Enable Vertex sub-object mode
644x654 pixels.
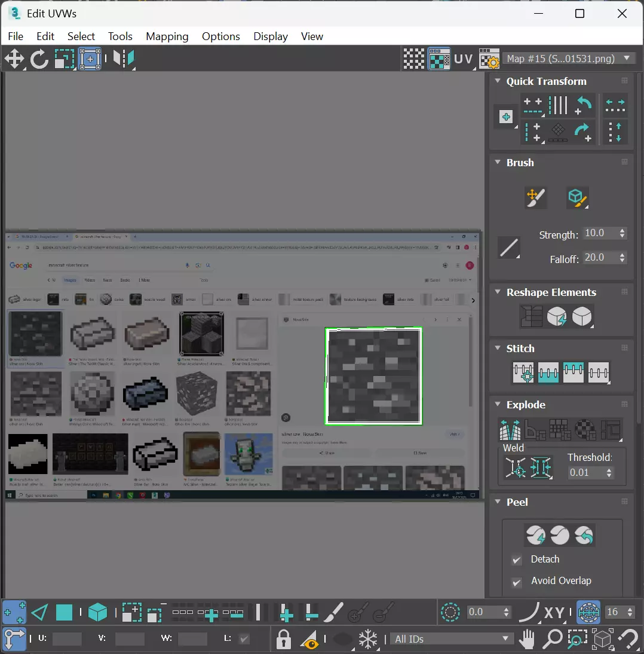coord(14,613)
